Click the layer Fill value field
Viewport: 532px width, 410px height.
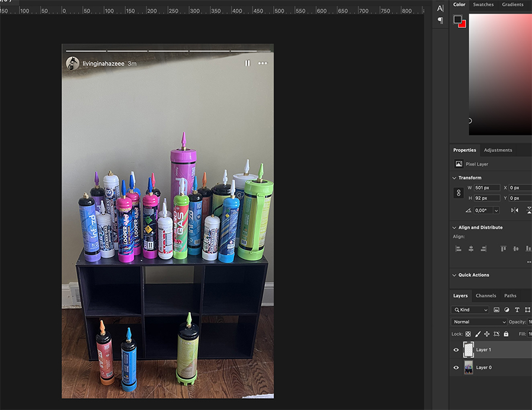[530, 334]
